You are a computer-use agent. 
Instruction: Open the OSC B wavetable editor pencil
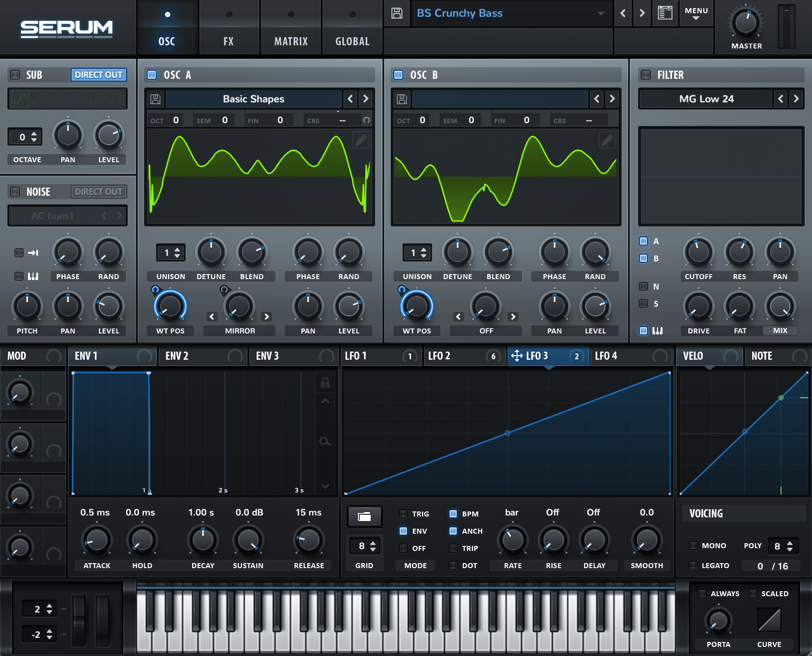coord(607,140)
